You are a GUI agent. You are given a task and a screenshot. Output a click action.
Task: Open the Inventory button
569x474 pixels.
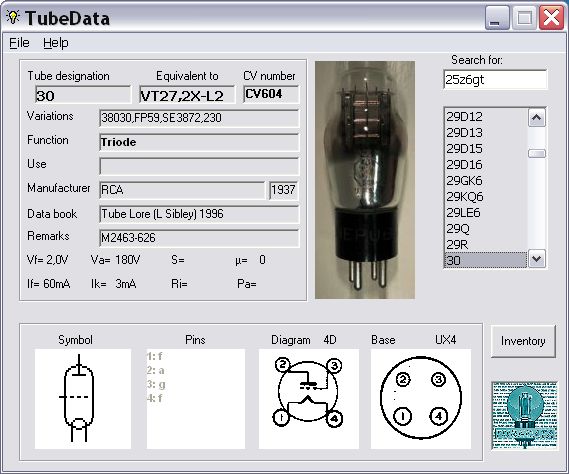pos(523,341)
